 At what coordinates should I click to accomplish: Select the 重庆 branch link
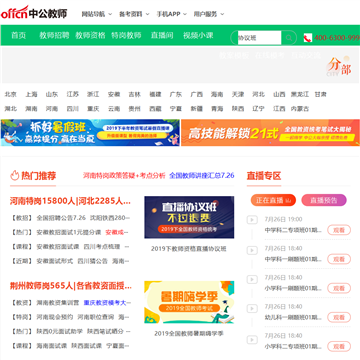point(93,108)
